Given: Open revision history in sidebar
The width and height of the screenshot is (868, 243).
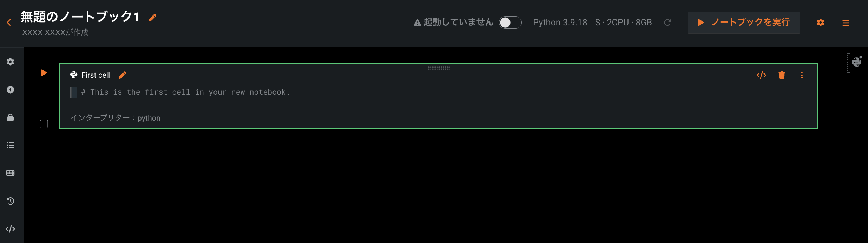Looking at the screenshot, I should pos(11,201).
